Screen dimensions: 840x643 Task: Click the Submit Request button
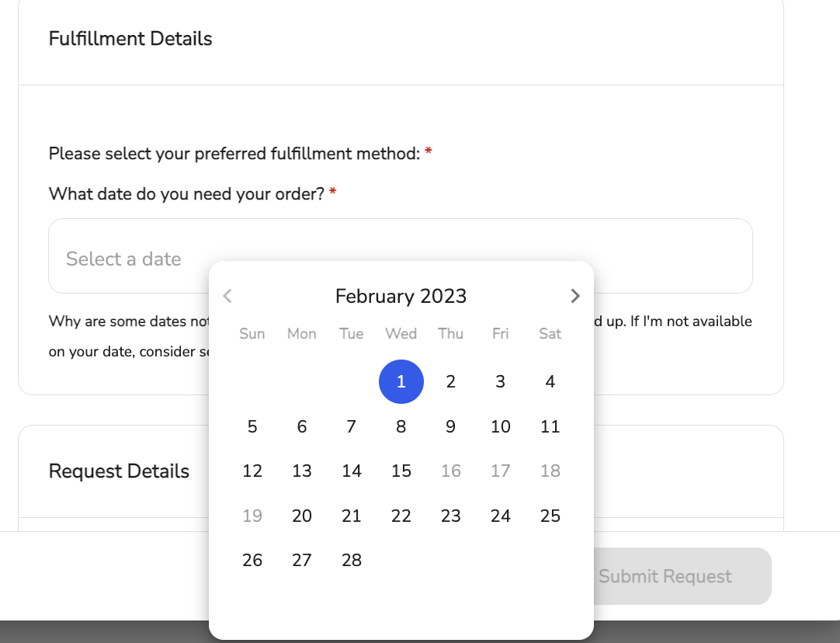coord(665,576)
